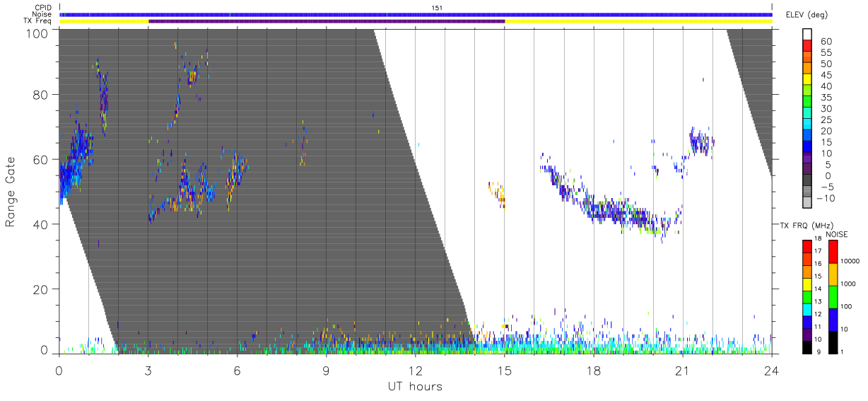The width and height of the screenshot is (868, 401).
Task: Click the ELEV (deg) legend title
Action: 807,14
